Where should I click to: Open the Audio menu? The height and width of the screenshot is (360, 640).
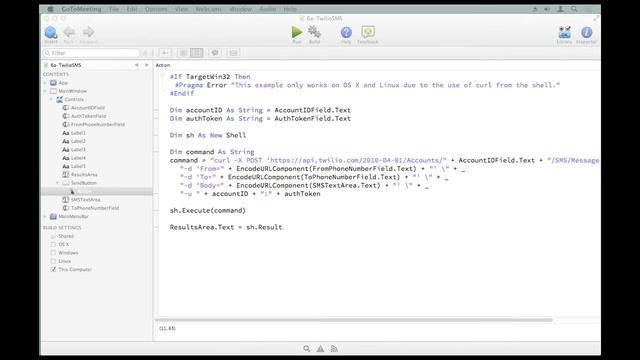coord(268,9)
